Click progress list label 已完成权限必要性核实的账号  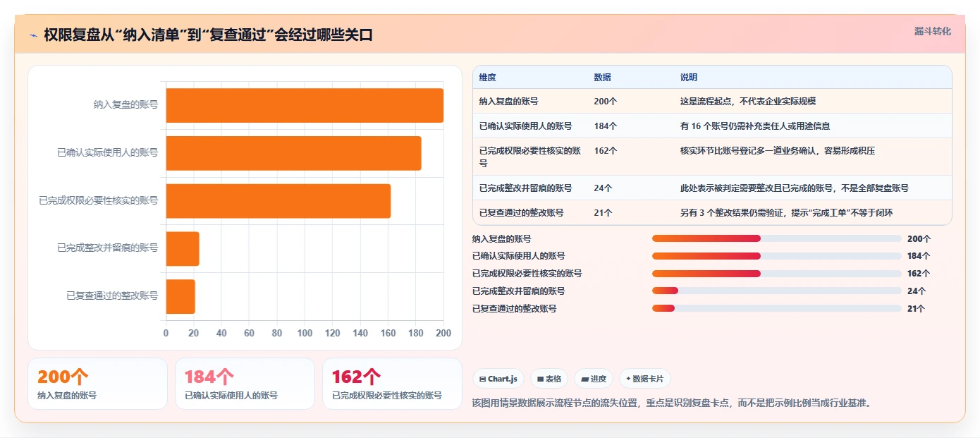(x=527, y=274)
